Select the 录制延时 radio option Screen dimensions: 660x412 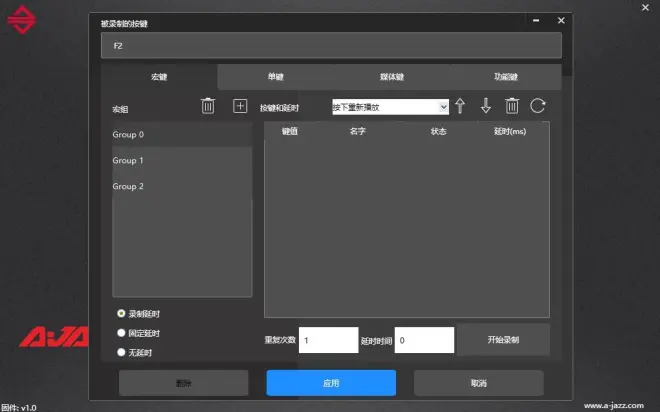pos(121,314)
